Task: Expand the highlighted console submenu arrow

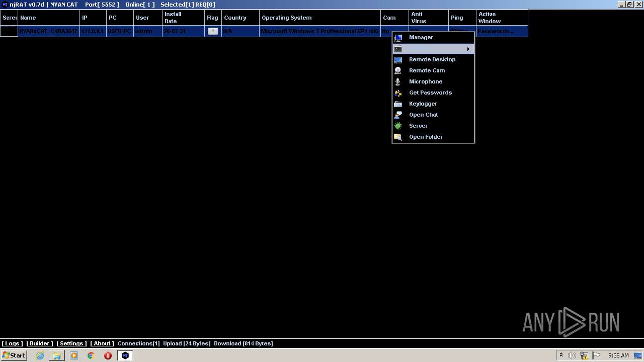Action: coord(468,49)
